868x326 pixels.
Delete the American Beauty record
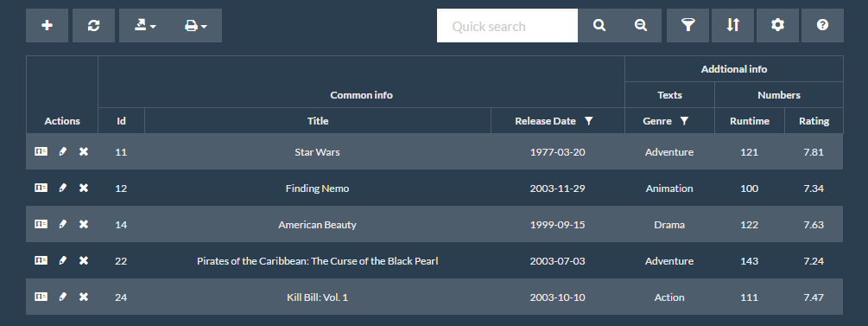(84, 224)
